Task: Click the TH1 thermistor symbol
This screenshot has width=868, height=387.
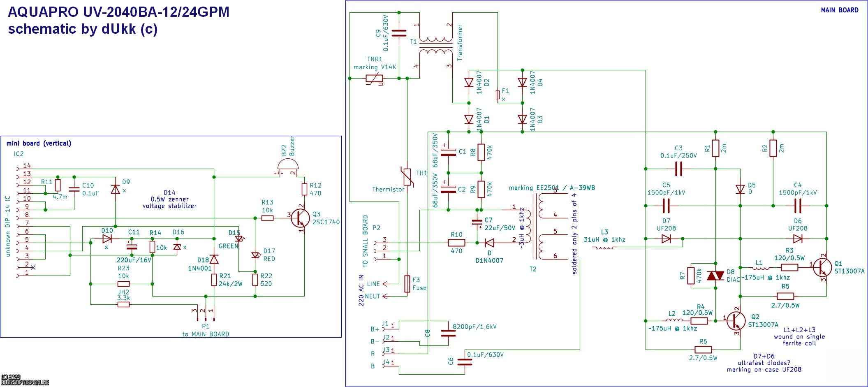Action: [x=407, y=177]
